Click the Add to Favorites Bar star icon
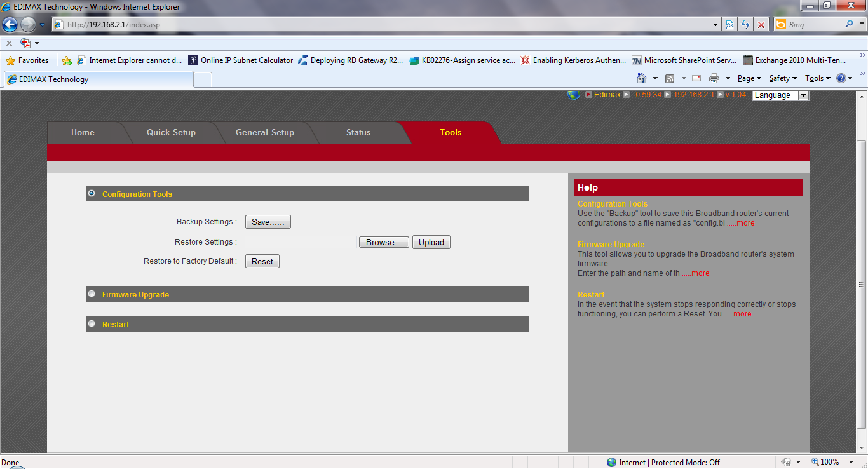The width and height of the screenshot is (868, 469). pyautogui.click(x=66, y=60)
